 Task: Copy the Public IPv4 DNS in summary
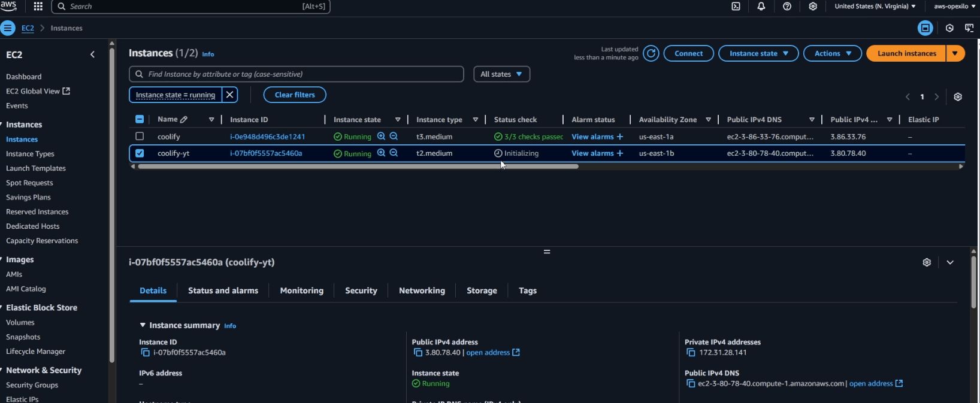click(691, 384)
